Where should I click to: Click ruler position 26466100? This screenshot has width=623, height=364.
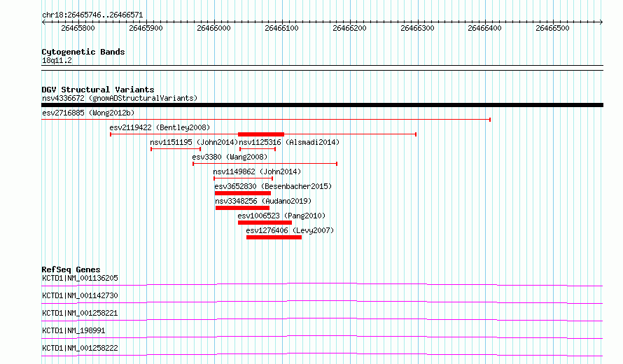[281, 28]
